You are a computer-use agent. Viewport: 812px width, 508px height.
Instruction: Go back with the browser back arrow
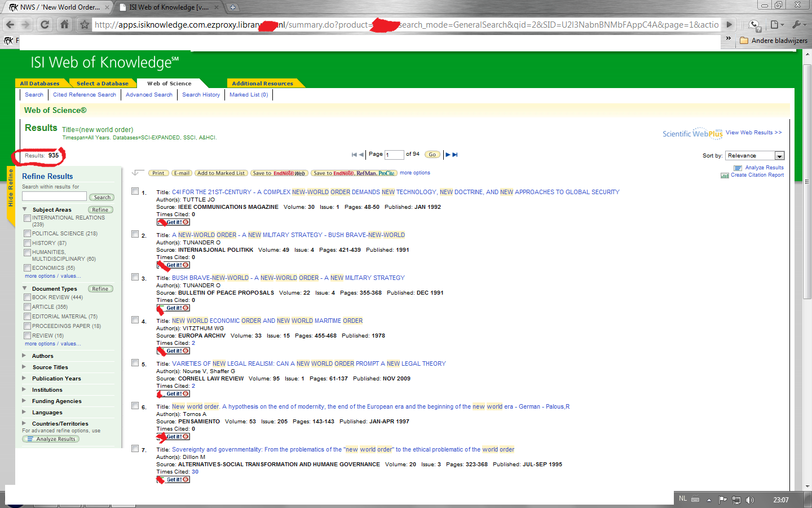click(10, 25)
